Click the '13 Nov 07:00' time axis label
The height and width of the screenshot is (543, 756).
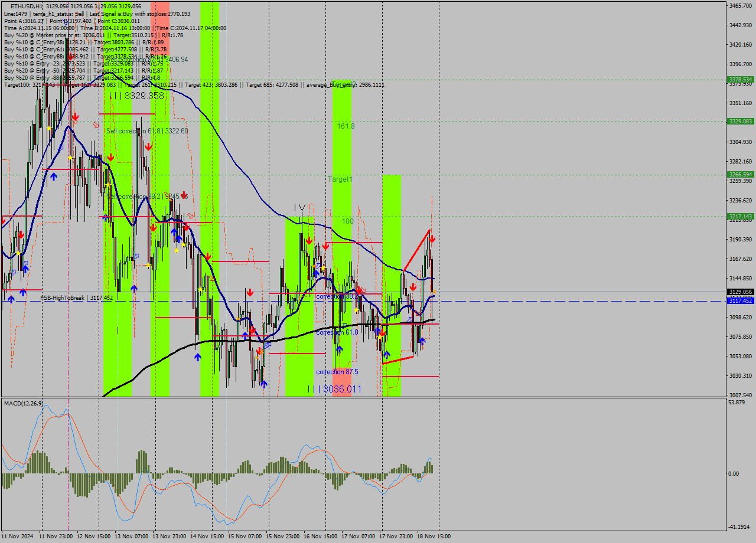tap(131, 537)
